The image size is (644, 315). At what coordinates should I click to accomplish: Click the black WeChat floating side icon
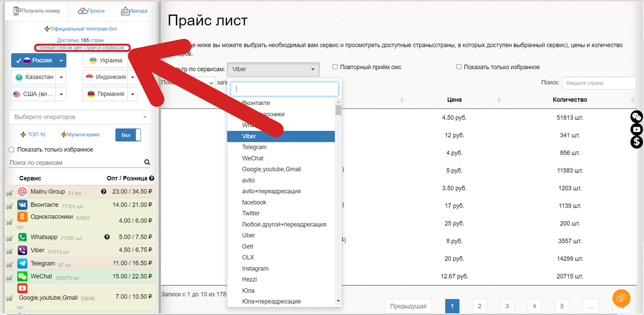click(x=636, y=116)
